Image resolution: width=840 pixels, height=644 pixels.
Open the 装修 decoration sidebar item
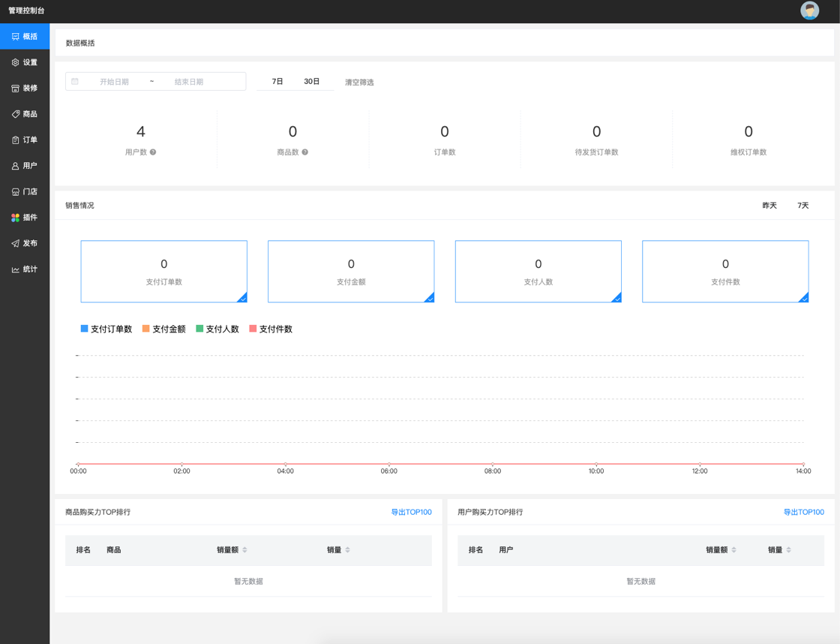25,88
